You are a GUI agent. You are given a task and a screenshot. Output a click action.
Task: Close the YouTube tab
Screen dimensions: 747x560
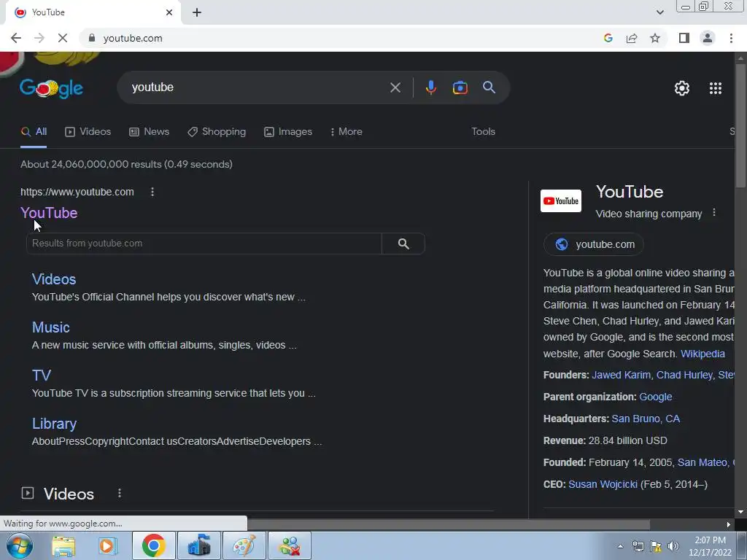point(169,12)
